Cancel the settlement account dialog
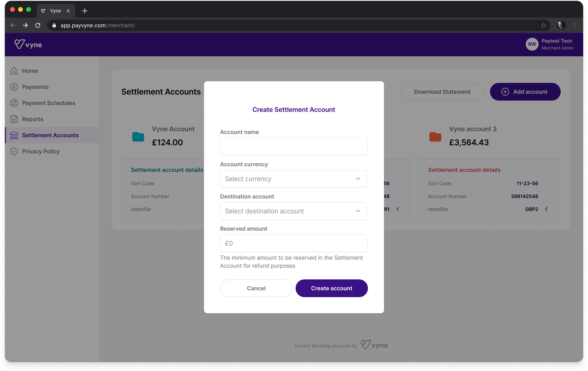The width and height of the screenshot is (588, 371). [x=256, y=288]
